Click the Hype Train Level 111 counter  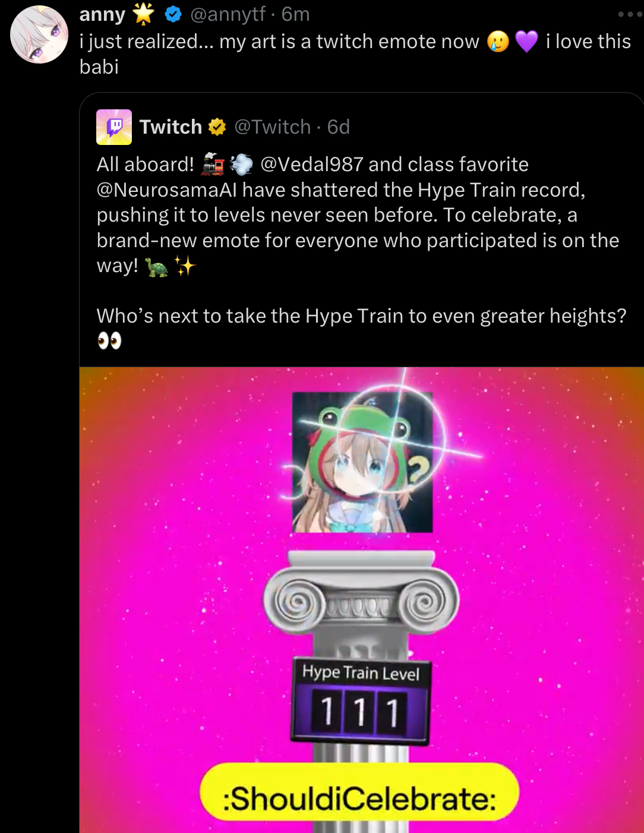tap(360, 701)
